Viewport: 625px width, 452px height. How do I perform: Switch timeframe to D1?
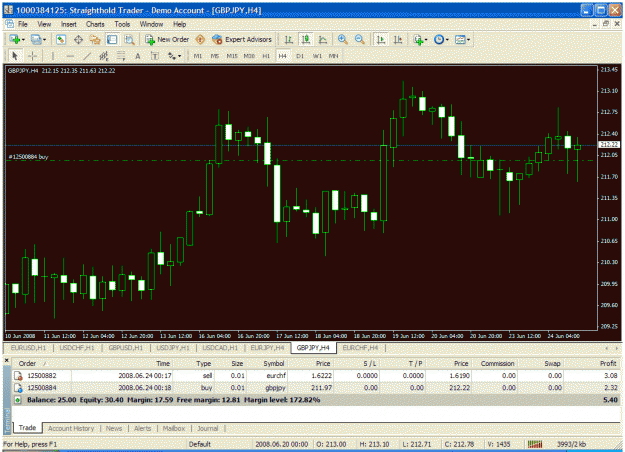(x=300, y=56)
